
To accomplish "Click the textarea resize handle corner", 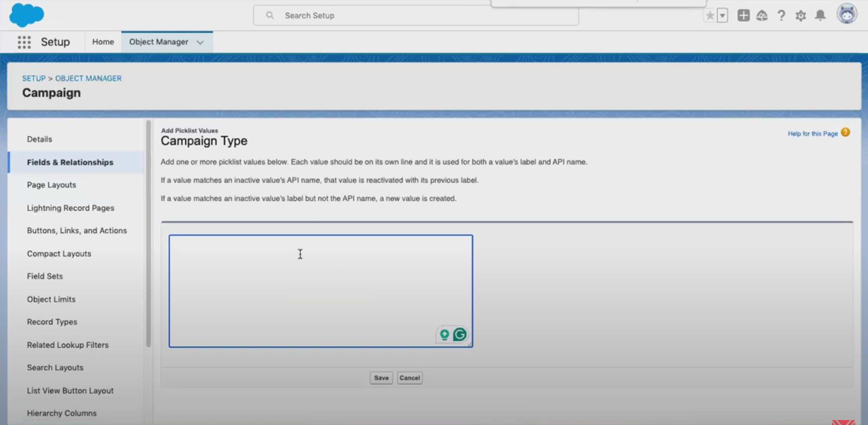I will click(x=469, y=344).
